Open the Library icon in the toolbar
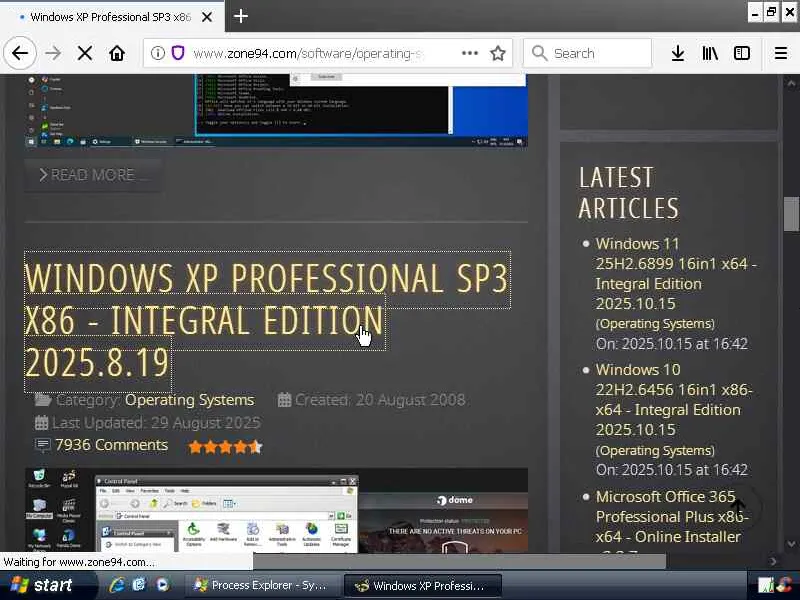800x600 pixels. (x=710, y=53)
